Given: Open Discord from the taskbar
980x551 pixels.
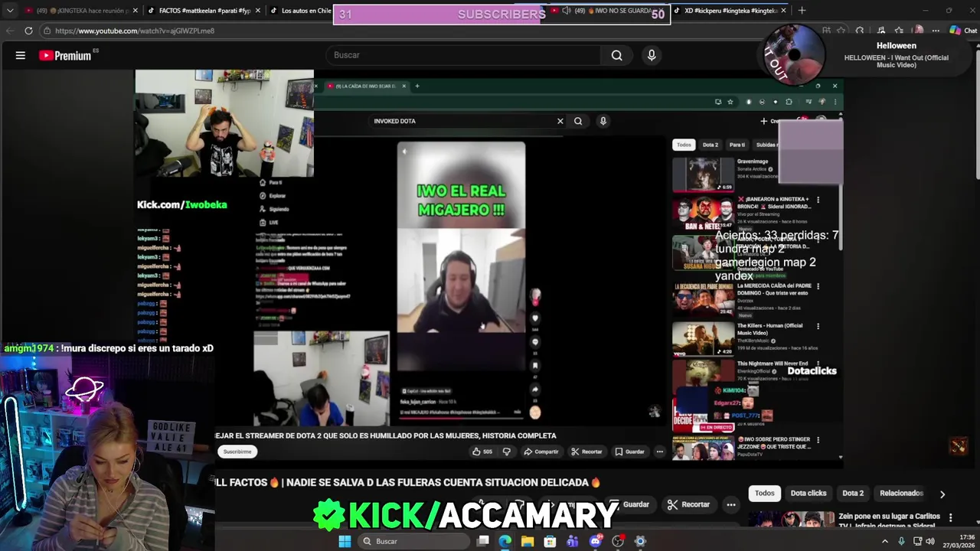Looking at the screenshot, I should point(595,541).
